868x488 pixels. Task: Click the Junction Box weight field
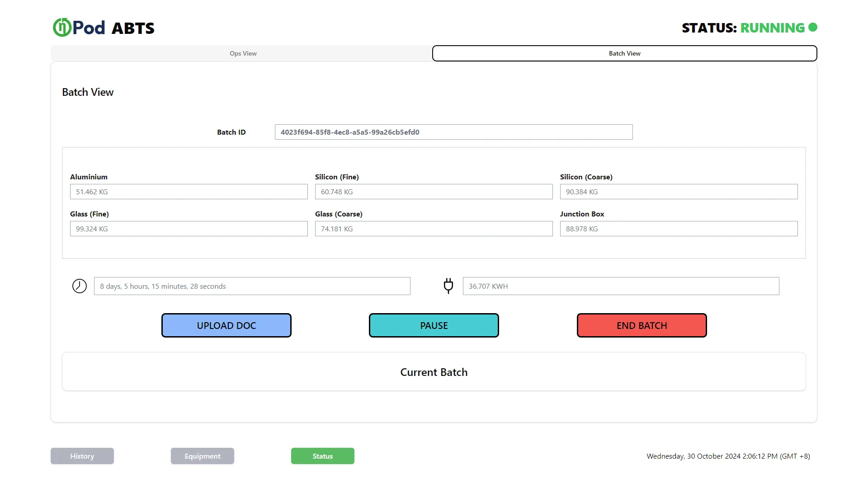click(x=679, y=229)
